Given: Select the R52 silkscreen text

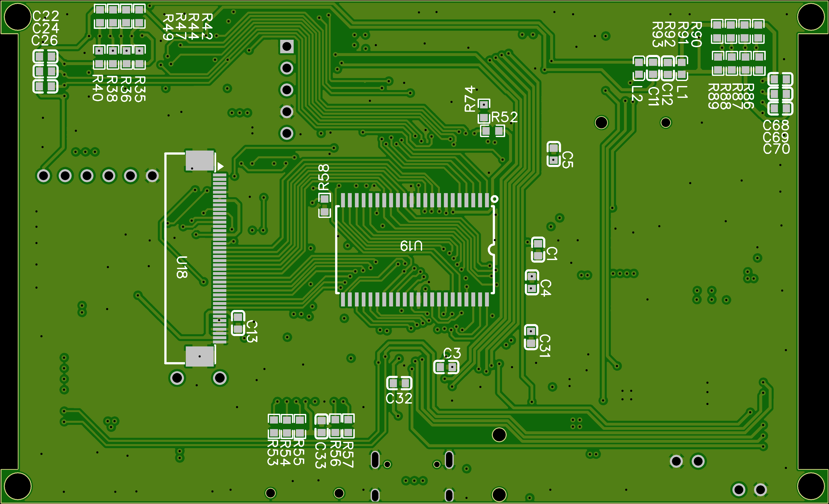Looking at the screenshot, I should click(504, 117).
